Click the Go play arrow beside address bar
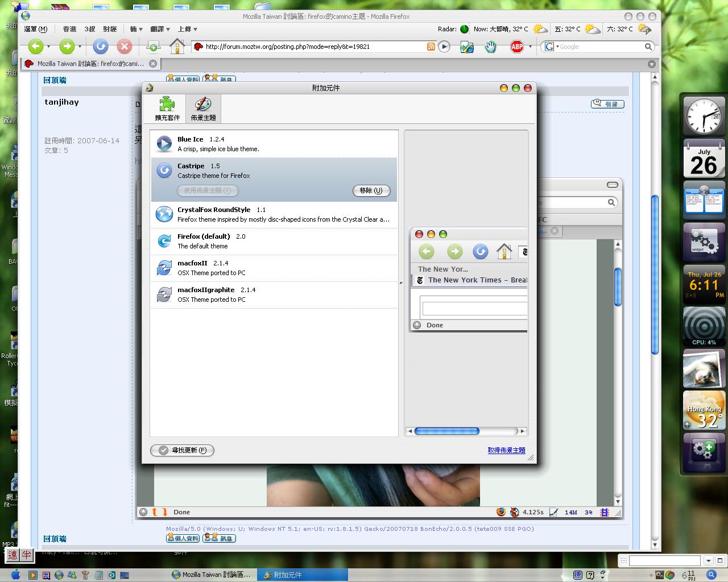This screenshot has width=728, height=582. [445, 47]
